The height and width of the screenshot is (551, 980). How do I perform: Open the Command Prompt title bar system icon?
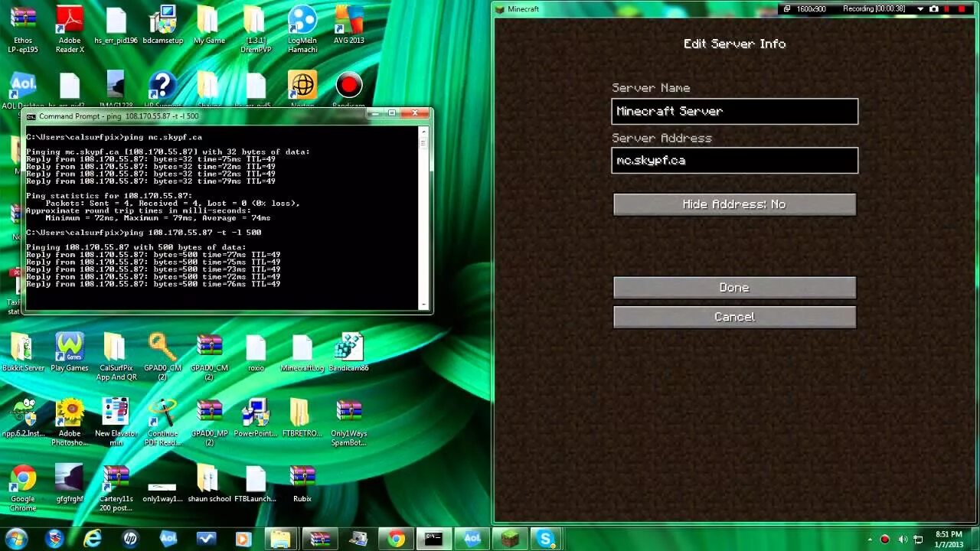31,116
